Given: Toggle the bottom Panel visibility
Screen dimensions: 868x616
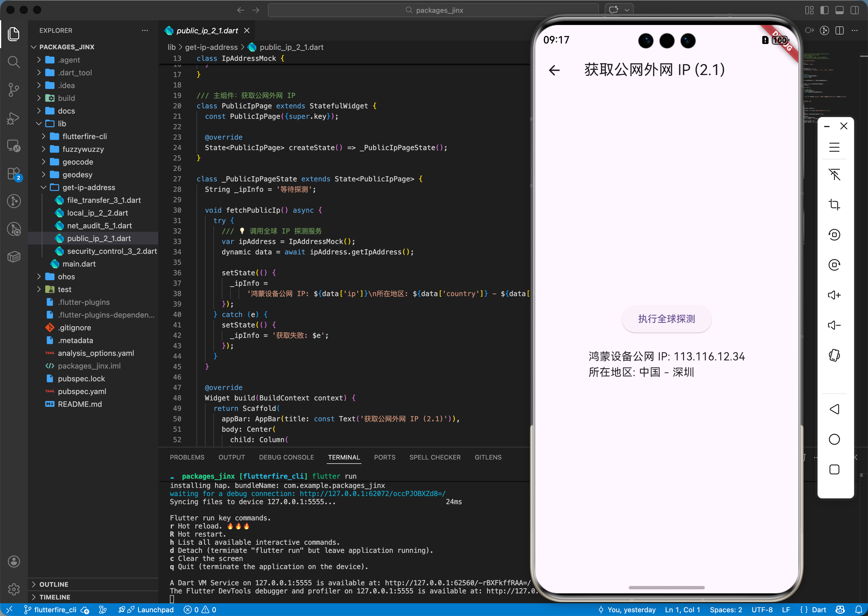Looking at the screenshot, I should 839,10.
